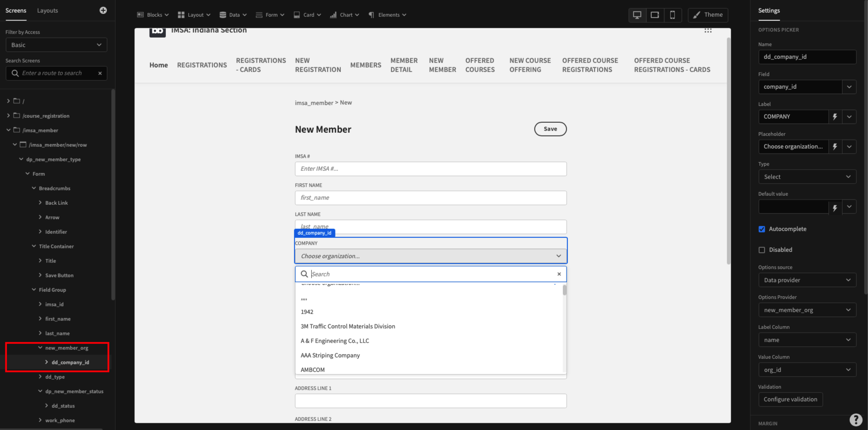Viewport: 868px width, 430px height.
Task: Open the help question mark icon
Action: tap(855, 420)
